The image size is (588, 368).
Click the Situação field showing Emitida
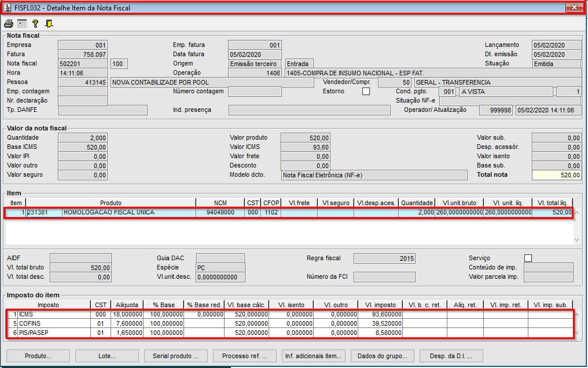pyautogui.click(x=557, y=64)
